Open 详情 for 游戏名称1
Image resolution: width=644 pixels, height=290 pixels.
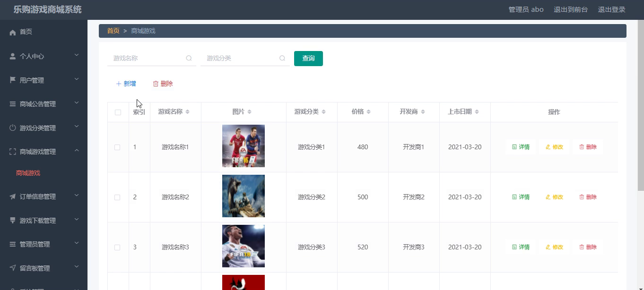coord(521,147)
